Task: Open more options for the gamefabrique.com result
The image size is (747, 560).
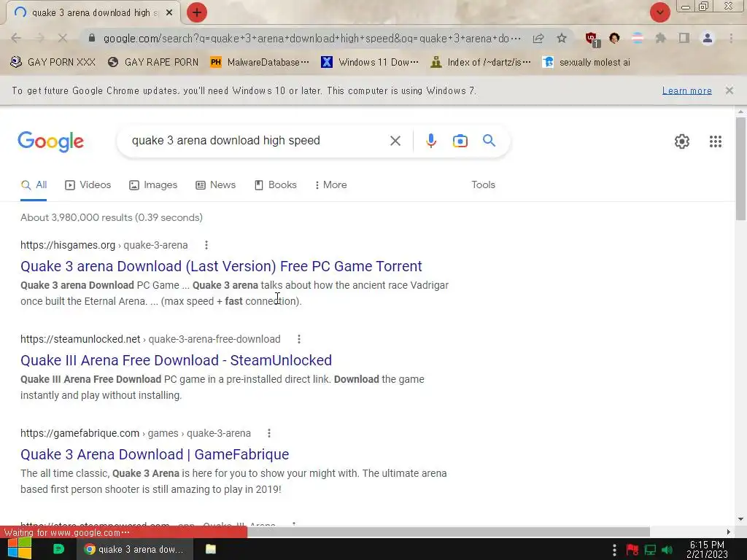Action: 269,433
